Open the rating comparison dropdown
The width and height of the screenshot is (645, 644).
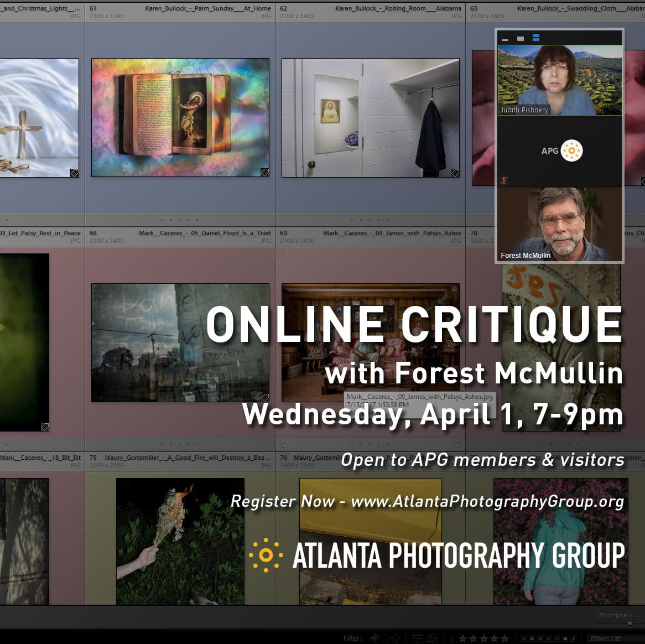click(452, 637)
